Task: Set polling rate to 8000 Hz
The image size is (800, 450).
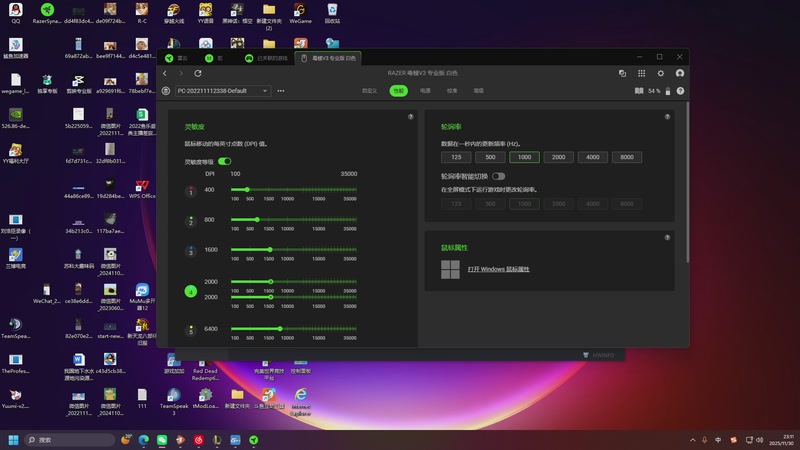Action: pos(627,157)
